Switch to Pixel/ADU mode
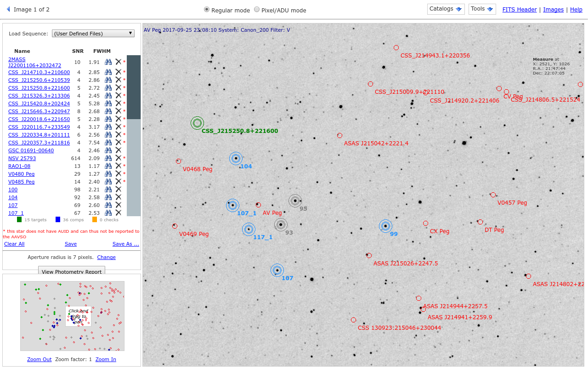Screen dimensions: 588x368 [x=257, y=10]
